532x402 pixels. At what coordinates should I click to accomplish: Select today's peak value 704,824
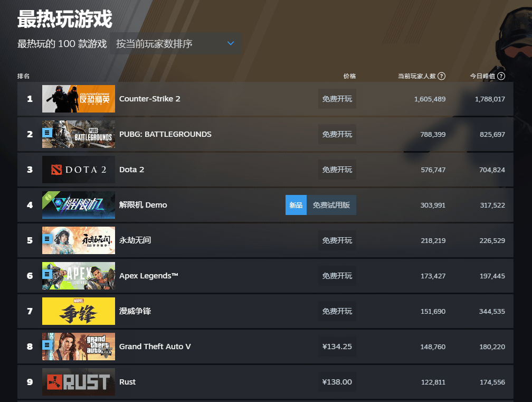pyautogui.click(x=492, y=170)
